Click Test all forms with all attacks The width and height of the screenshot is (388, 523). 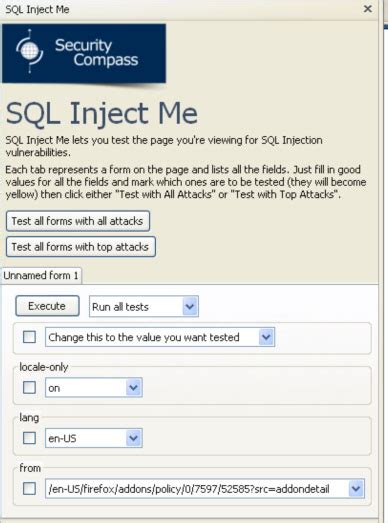tap(78, 221)
